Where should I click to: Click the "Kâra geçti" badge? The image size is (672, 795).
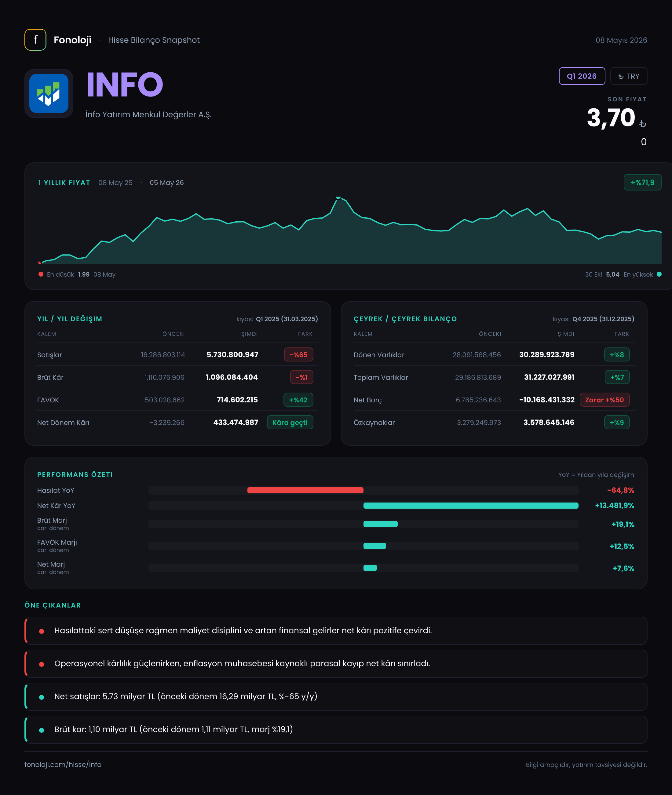click(290, 422)
